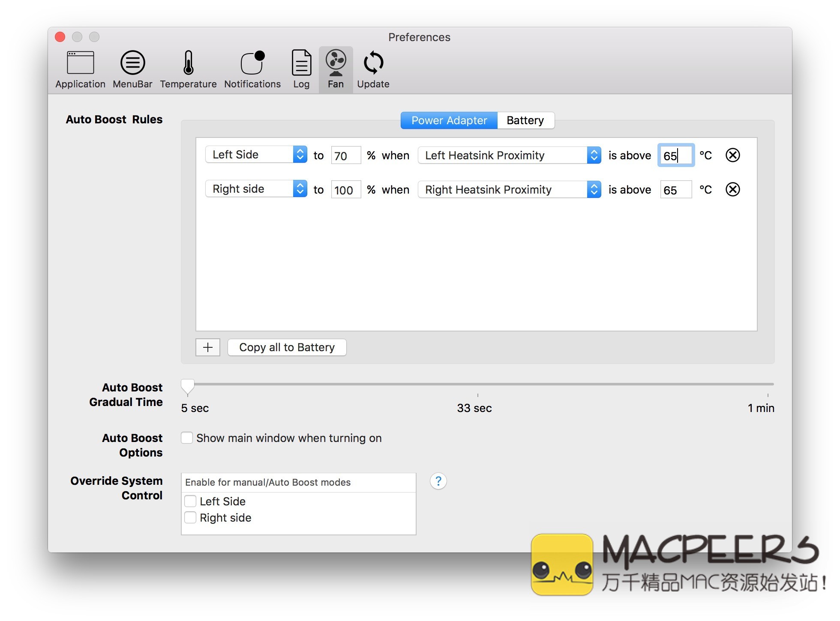This screenshot has height=621, width=840.
Task: Click the blue help question mark
Action: tap(438, 481)
